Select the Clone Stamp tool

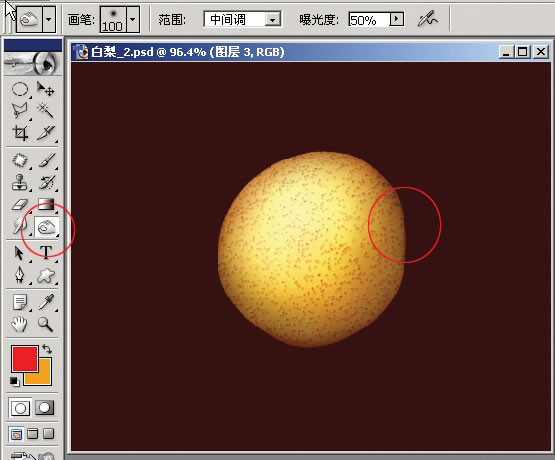(20, 183)
